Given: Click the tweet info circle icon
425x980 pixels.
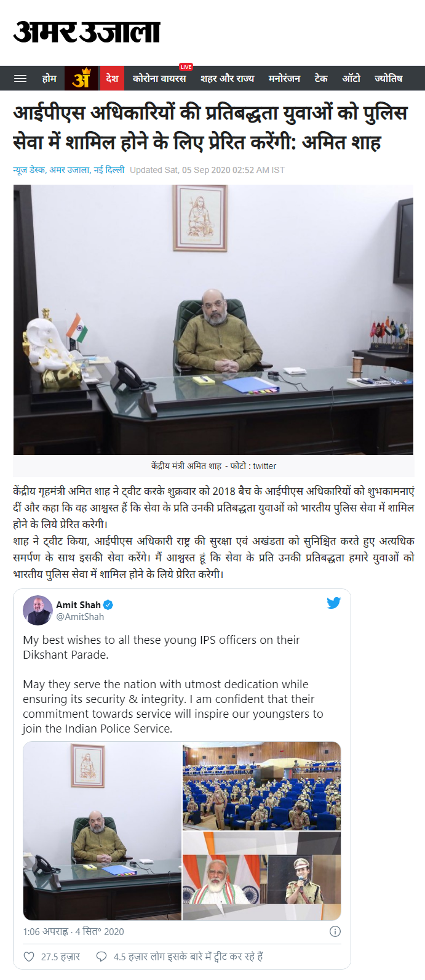Looking at the screenshot, I should (335, 931).
